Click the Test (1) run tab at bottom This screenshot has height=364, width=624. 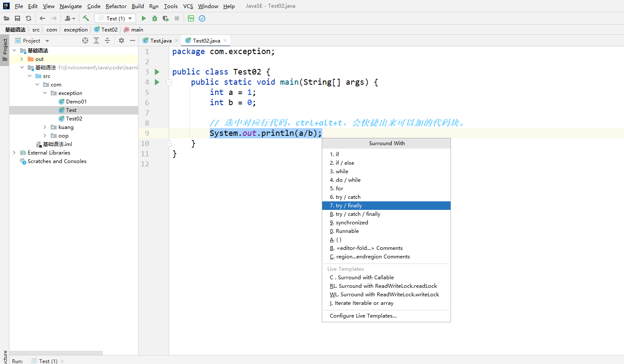[x=48, y=361]
